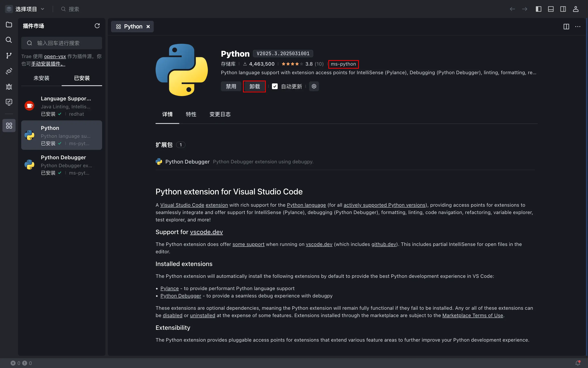The height and width of the screenshot is (368, 588).
Task: Navigate back with the left arrow
Action: [x=512, y=9]
